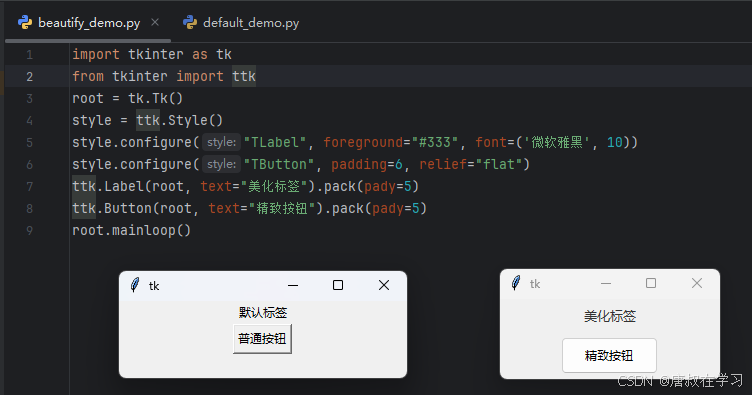
Task: Click the Python icon on default_demo.py tab
Action: 190,23
